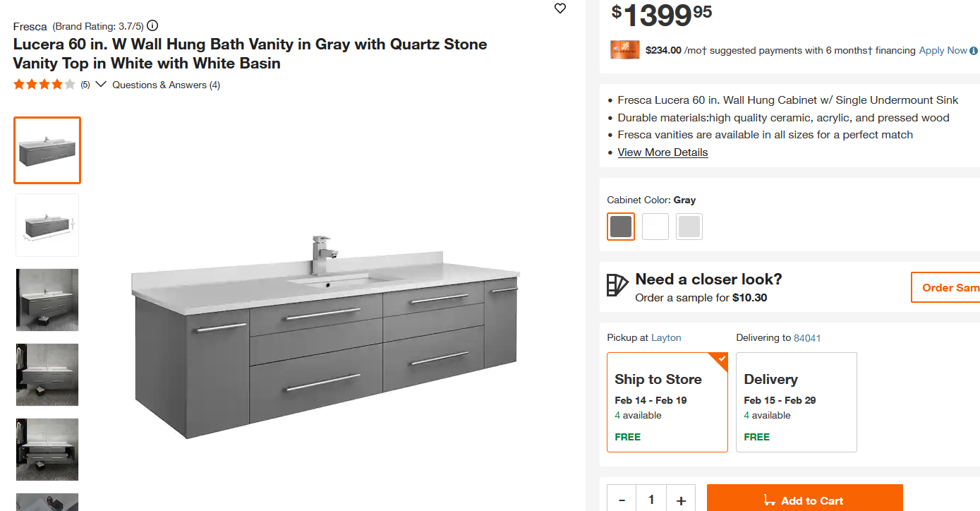Click the Home Depot credit card icon
The height and width of the screenshot is (511, 980).
pos(624,50)
